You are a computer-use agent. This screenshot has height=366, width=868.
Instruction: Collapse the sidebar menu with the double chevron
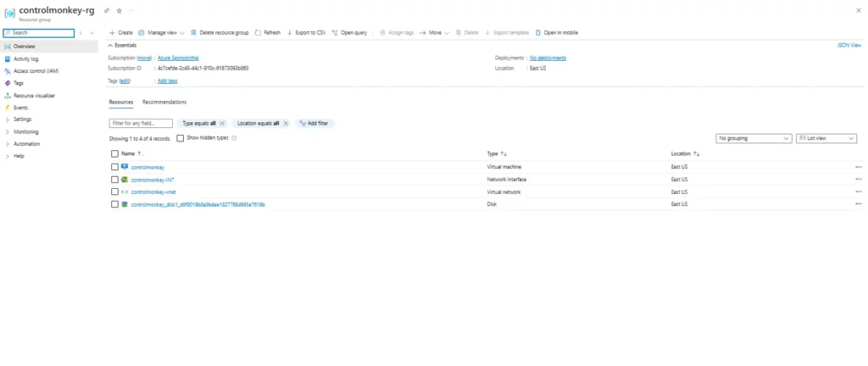tap(92, 33)
